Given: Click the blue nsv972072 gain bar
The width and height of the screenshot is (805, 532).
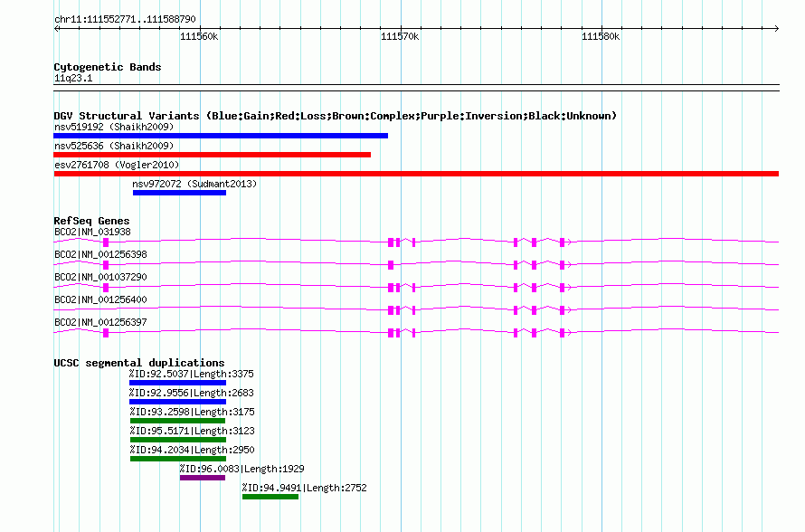Looking at the screenshot, I should 179,193.
